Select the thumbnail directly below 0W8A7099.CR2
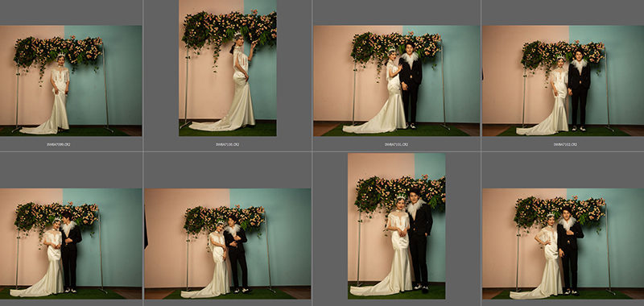 click(71, 243)
